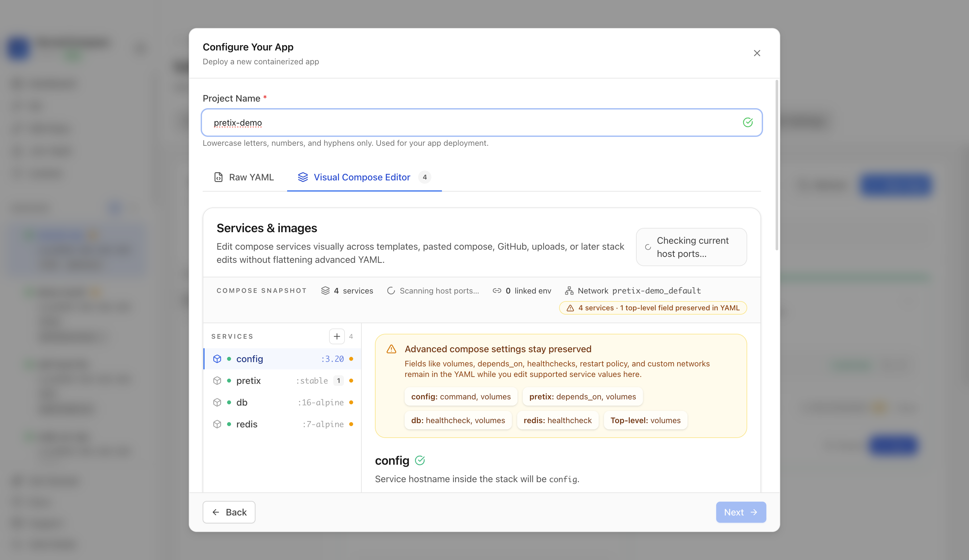
Task: Add a new service with the plus button
Action: [337, 336]
